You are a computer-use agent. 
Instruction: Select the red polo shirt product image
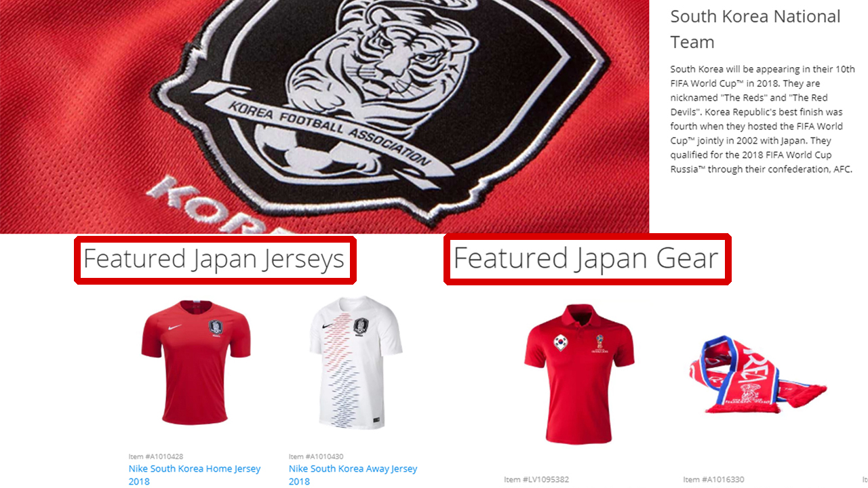[x=580, y=373]
